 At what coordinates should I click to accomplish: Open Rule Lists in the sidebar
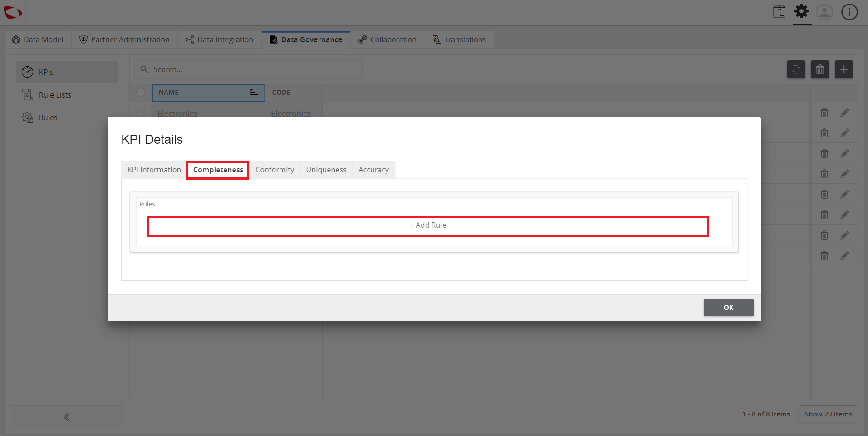pos(67,95)
